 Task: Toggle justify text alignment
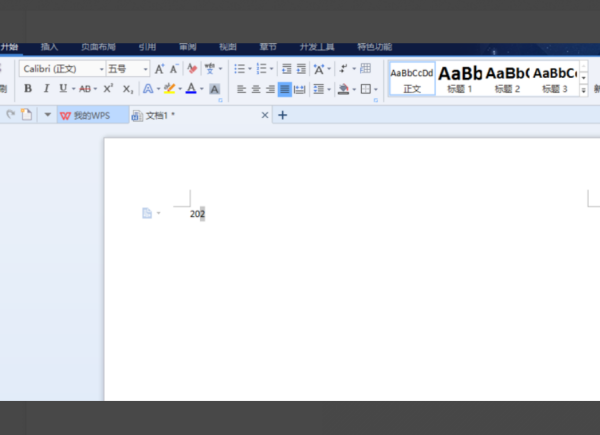[285, 89]
